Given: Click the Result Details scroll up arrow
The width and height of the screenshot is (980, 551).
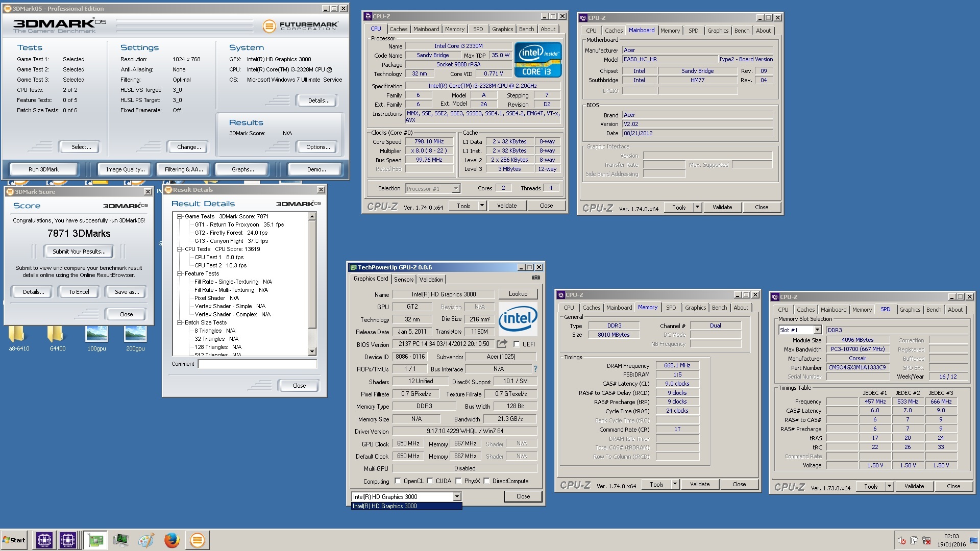Looking at the screenshot, I should (312, 217).
